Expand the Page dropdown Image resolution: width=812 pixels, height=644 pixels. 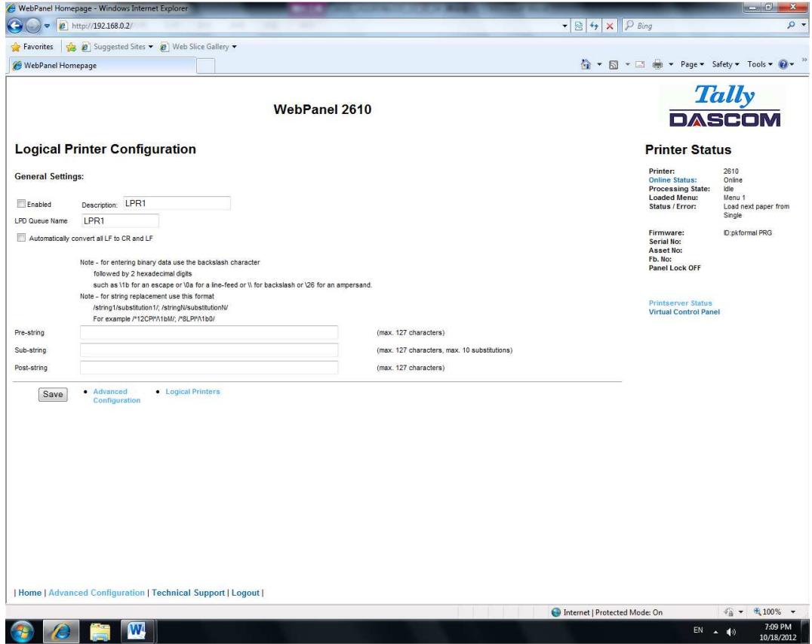click(689, 64)
